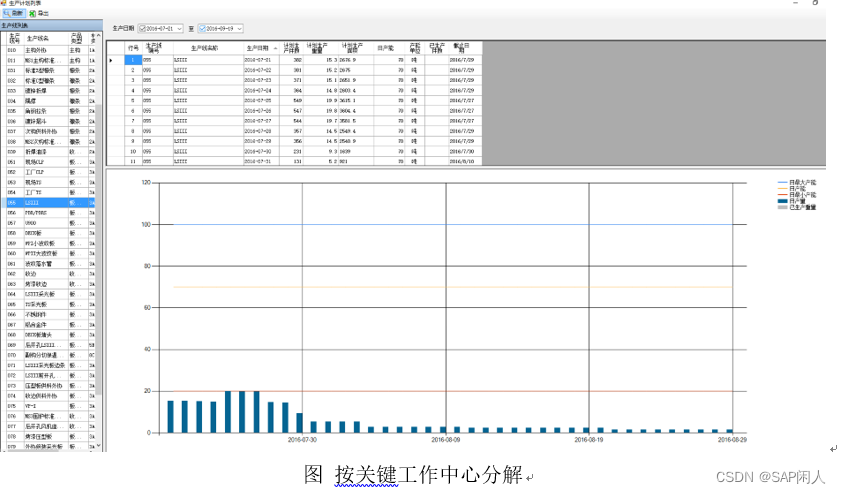
Task: Click the left list scroll-down arrow
Action: 99,446
